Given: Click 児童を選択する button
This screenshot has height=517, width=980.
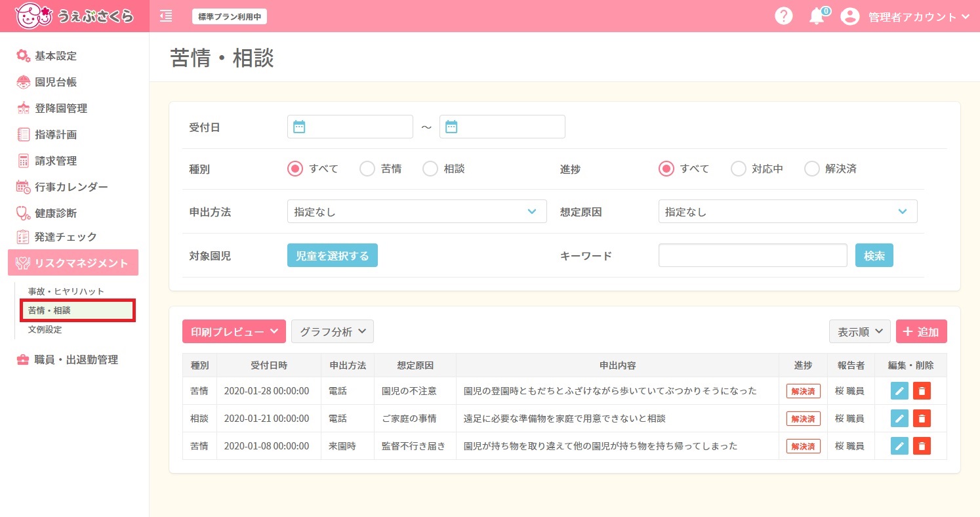Looking at the screenshot, I should (x=333, y=255).
